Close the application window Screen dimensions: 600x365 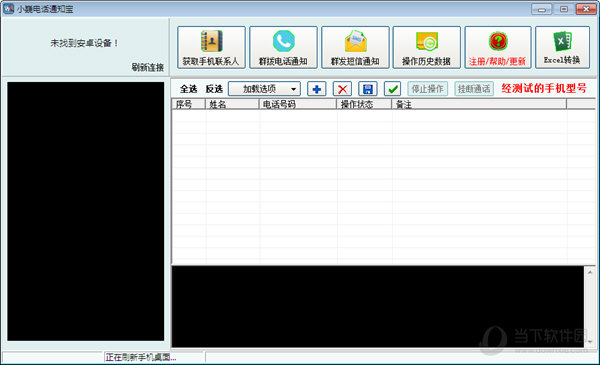tap(586, 9)
